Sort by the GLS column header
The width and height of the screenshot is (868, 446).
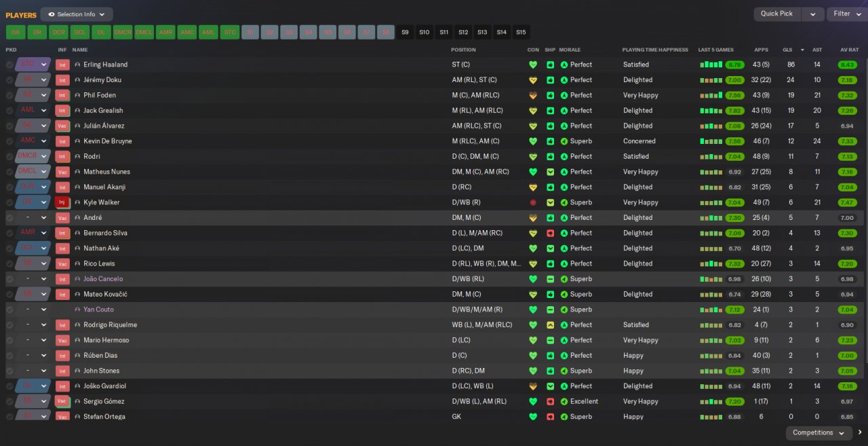[x=787, y=50]
